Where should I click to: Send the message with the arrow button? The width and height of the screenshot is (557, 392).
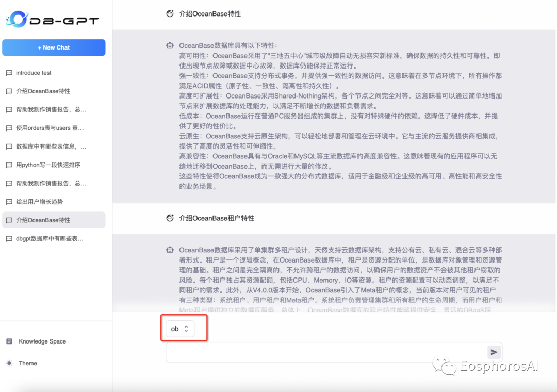(494, 352)
